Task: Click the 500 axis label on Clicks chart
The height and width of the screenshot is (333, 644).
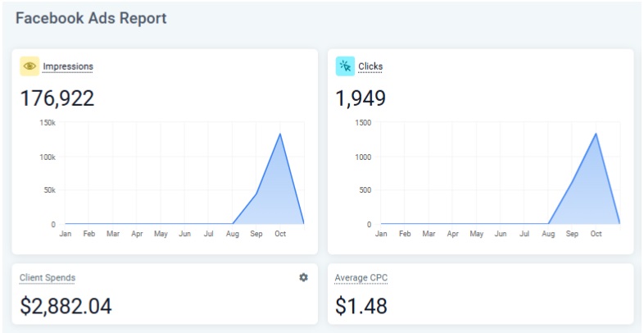Action: coord(365,190)
